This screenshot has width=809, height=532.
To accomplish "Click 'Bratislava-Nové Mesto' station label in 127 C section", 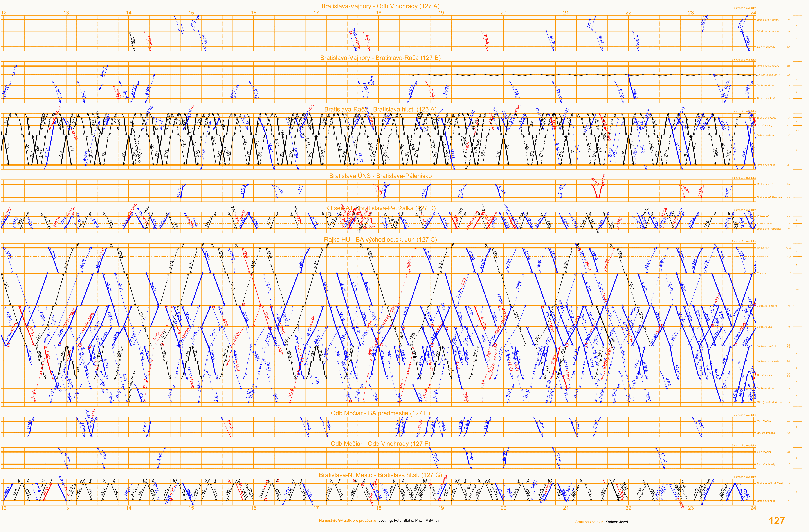I will pos(769,346).
